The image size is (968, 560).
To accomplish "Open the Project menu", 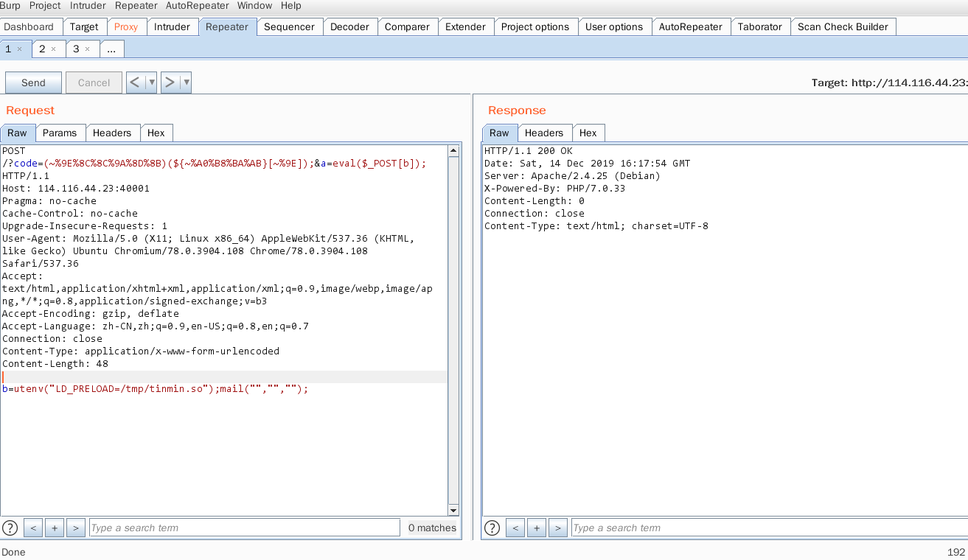I will 45,5.
